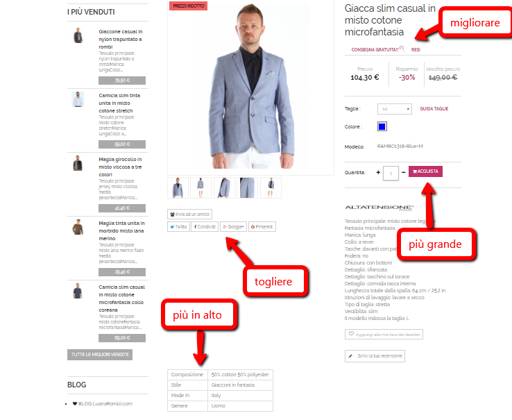Open the CONSEGNA GRATUITA link

[x=375, y=50]
